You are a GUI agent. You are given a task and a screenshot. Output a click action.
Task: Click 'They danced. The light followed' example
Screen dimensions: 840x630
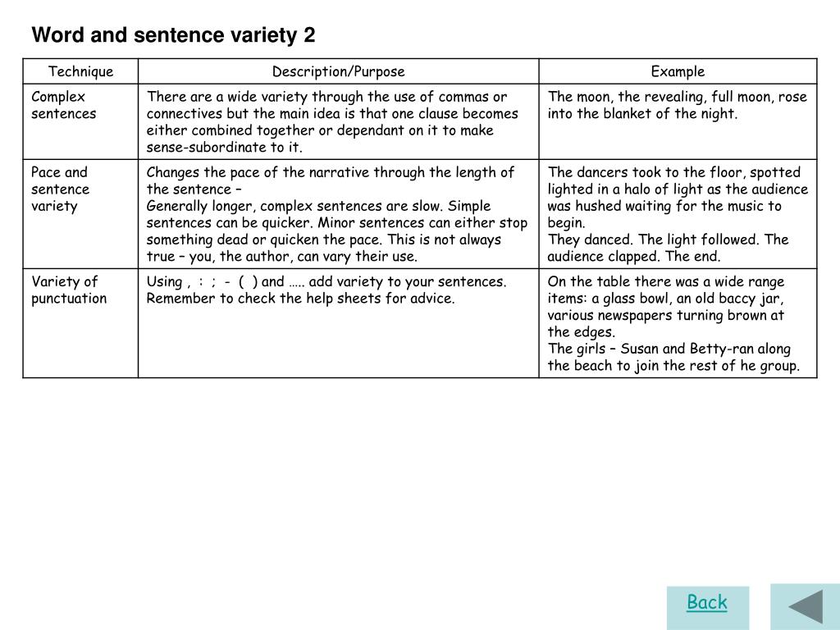point(668,248)
